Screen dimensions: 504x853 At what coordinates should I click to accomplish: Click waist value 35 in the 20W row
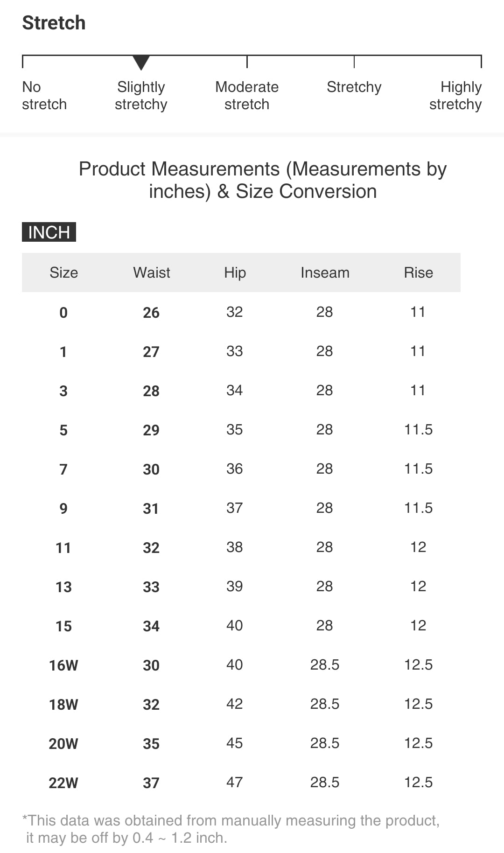[x=151, y=743]
